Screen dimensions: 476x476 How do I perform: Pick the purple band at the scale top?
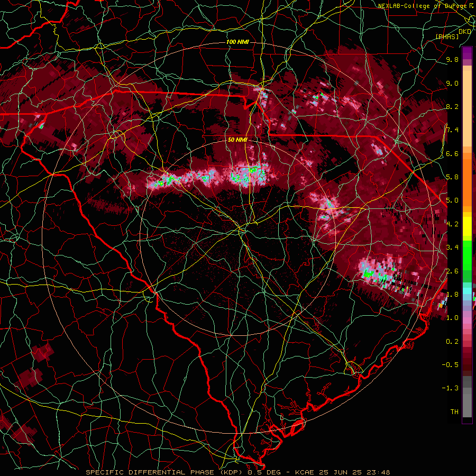467,53
